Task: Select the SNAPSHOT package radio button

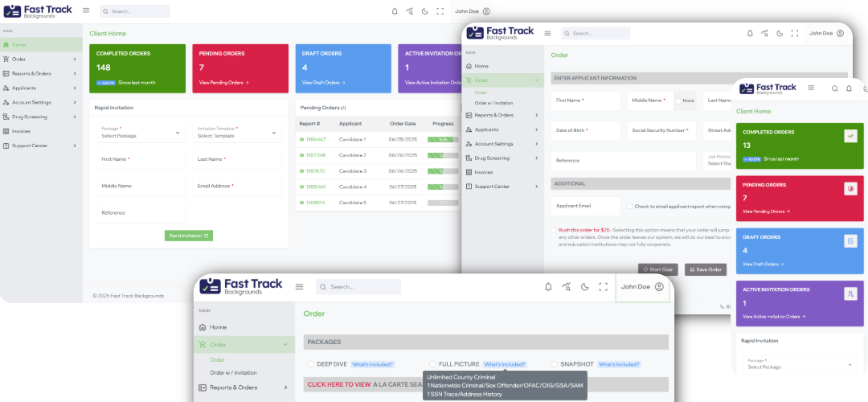Action: click(555, 364)
